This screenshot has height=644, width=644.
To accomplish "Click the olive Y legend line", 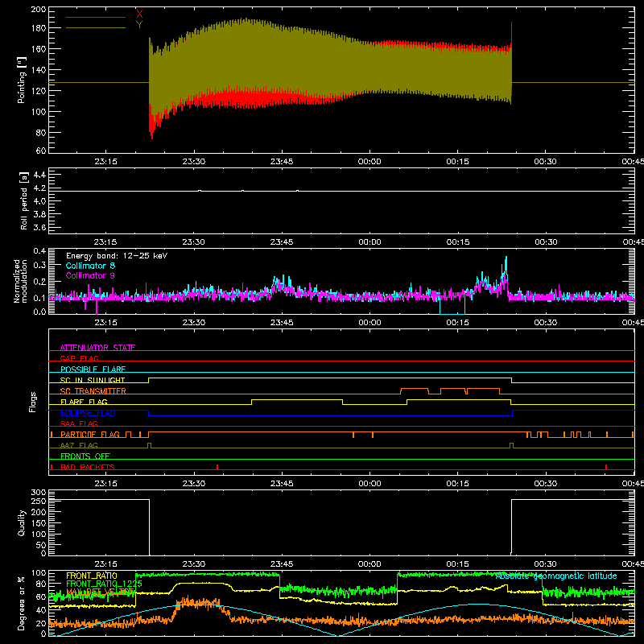I will pyautogui.click(x=96, y=27).
